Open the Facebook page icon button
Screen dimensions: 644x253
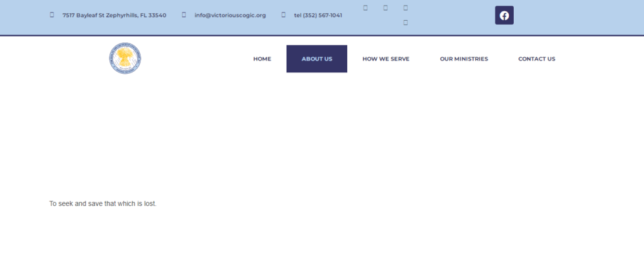[x=504, y=15]
